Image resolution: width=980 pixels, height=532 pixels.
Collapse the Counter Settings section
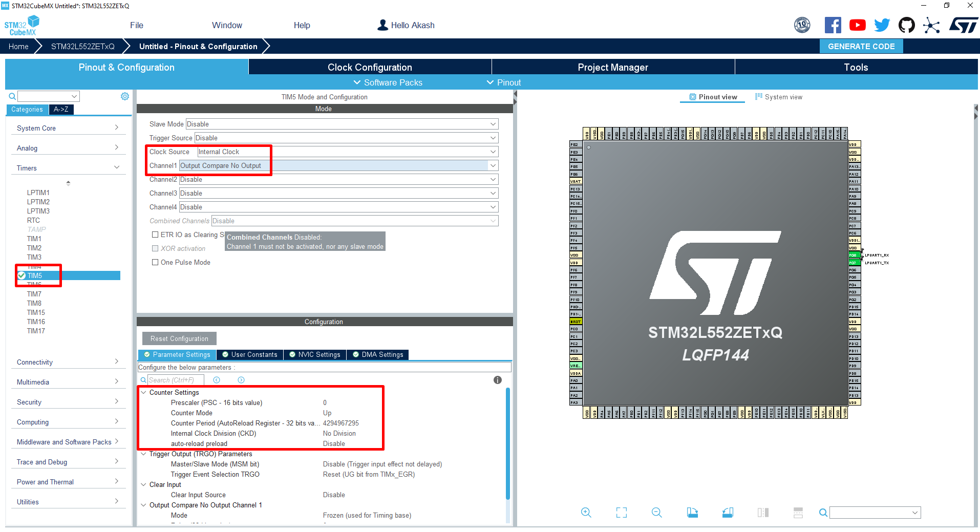pos(144,392)
